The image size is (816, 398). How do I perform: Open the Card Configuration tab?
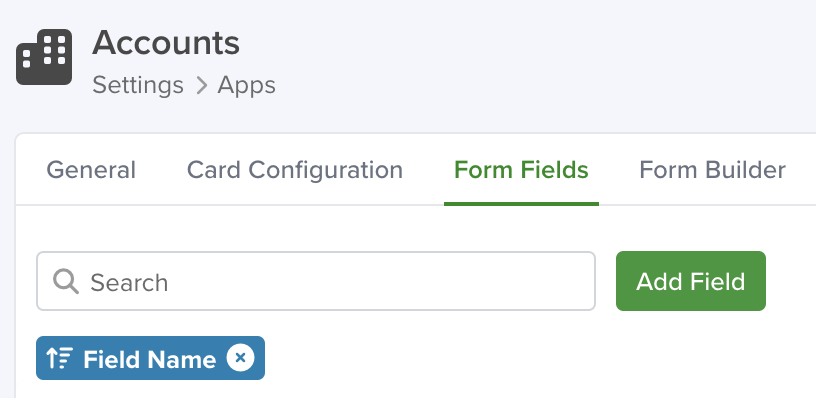pos(295,170)
